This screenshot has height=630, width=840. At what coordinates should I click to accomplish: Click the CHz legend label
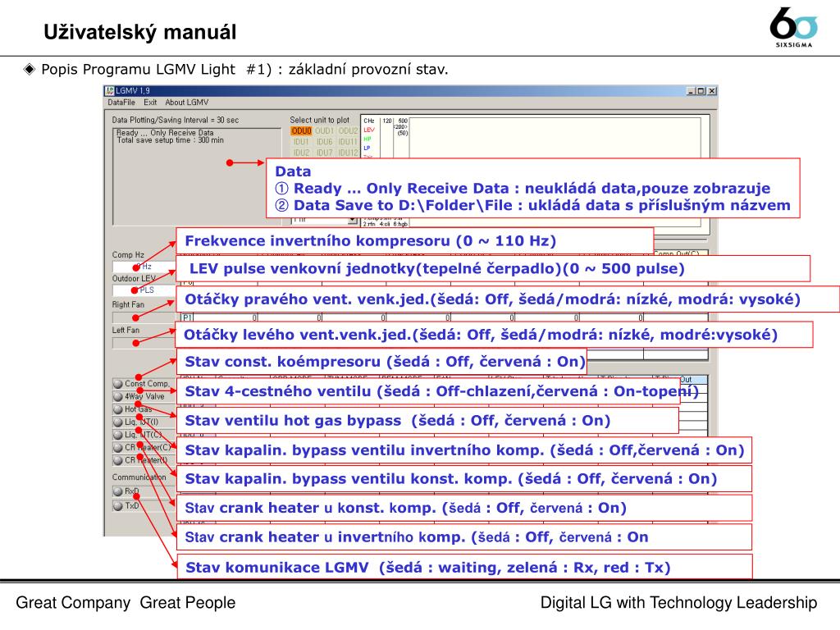[369, 121]
